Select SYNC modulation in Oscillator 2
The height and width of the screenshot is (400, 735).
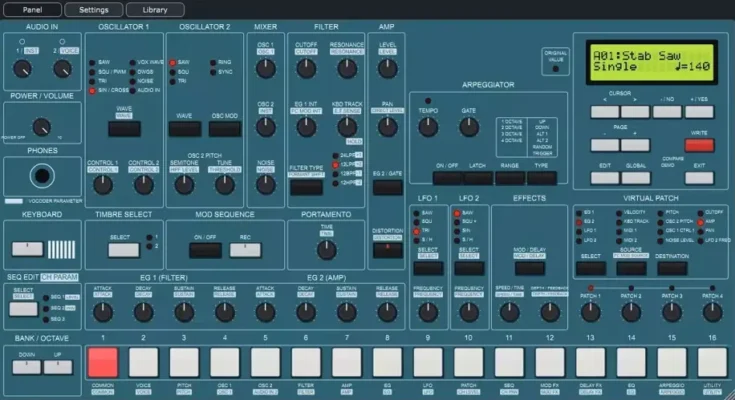[213, 72]
